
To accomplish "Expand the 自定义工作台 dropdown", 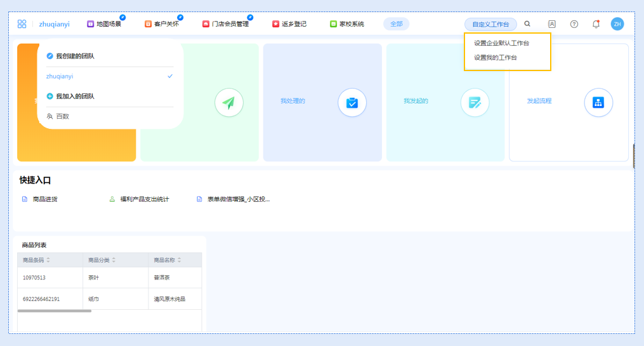I will 490,24.
